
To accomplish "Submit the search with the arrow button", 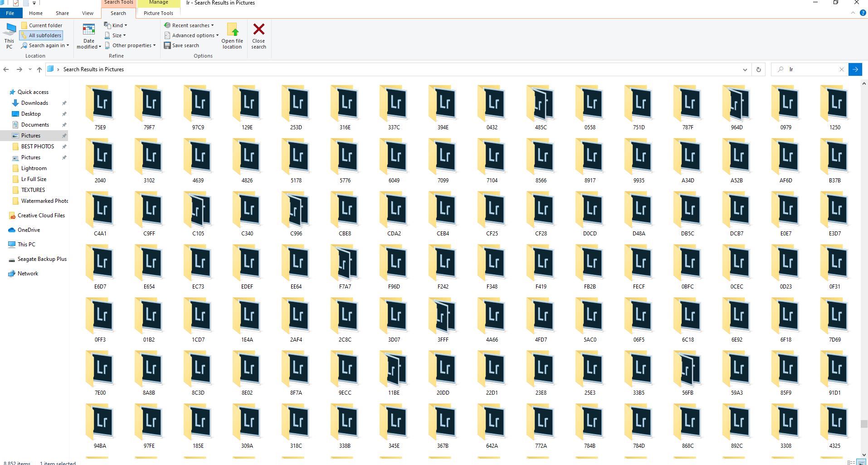I will point(855,69).
